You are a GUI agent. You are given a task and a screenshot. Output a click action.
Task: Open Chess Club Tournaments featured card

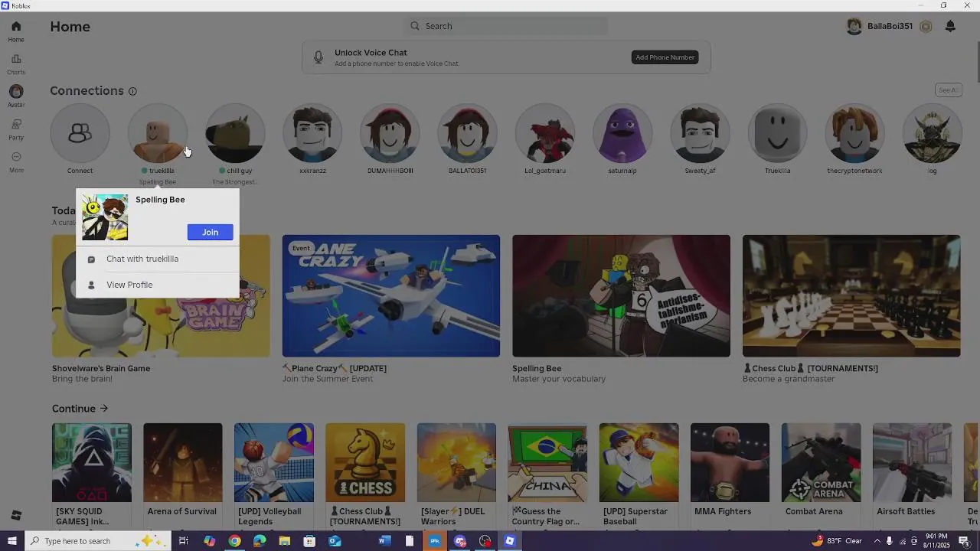click(851, 296)
